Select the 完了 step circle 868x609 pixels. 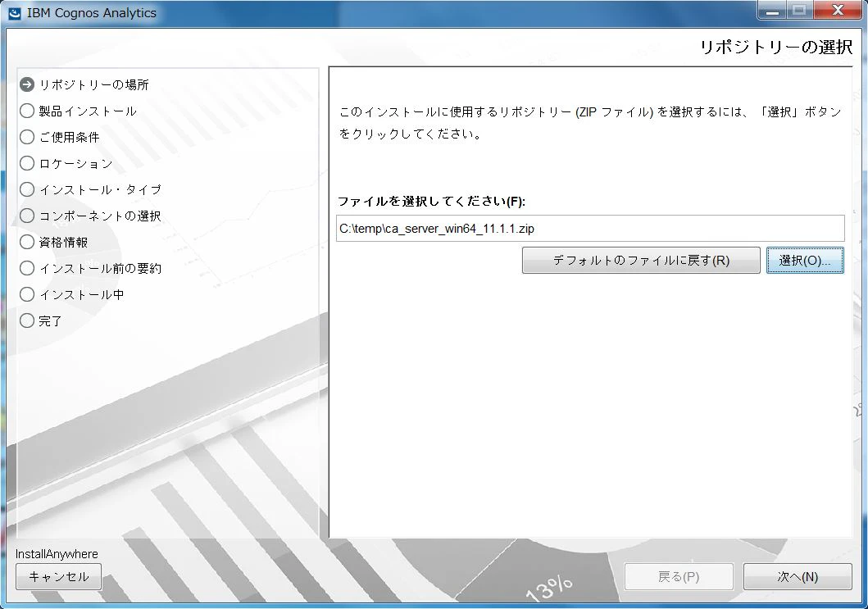click(x=27, y=320)
